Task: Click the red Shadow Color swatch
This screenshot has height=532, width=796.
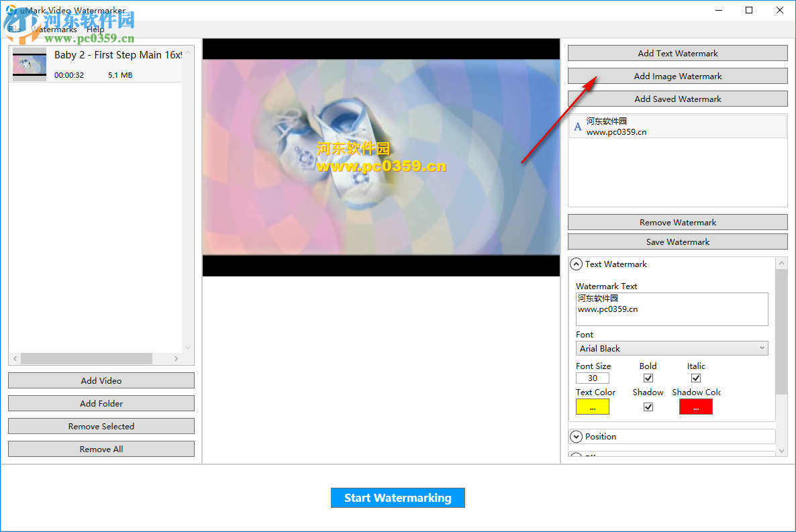Action: click(x=695, y=407)
